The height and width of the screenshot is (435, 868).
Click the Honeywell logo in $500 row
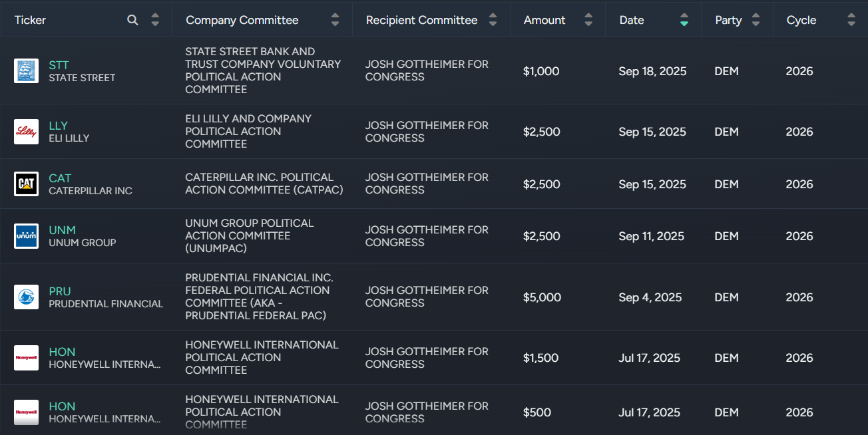pyautogui.click(x=27, y=412)
